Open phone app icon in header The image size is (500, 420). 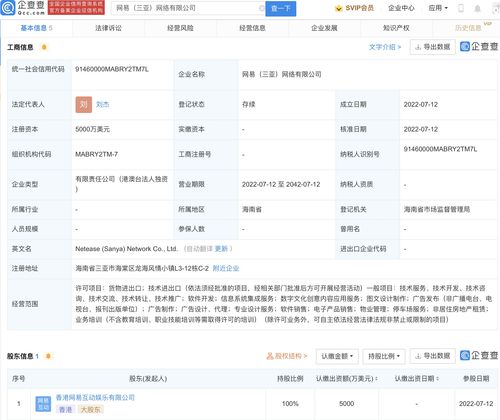(x=461, y=8)
